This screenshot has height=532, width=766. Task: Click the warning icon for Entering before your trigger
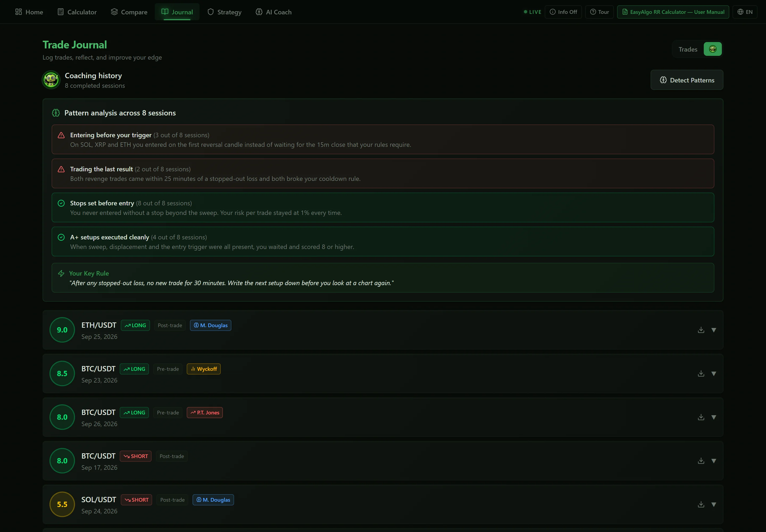pyautogui.click(x=61, y=135)
